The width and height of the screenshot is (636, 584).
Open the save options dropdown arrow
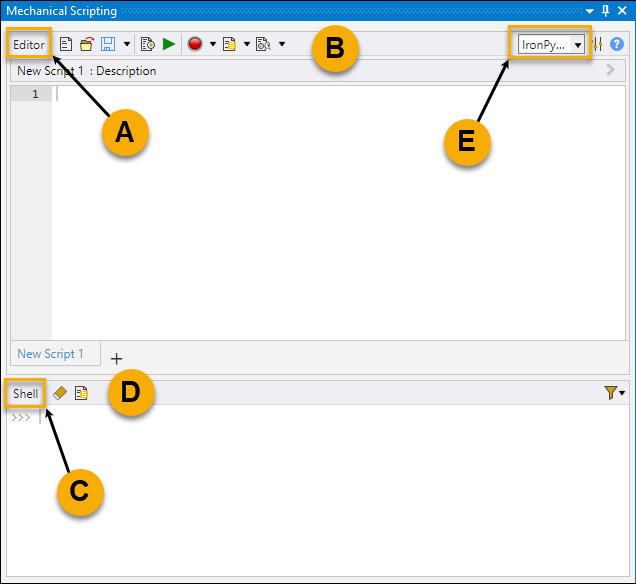[x=127, y=44]
